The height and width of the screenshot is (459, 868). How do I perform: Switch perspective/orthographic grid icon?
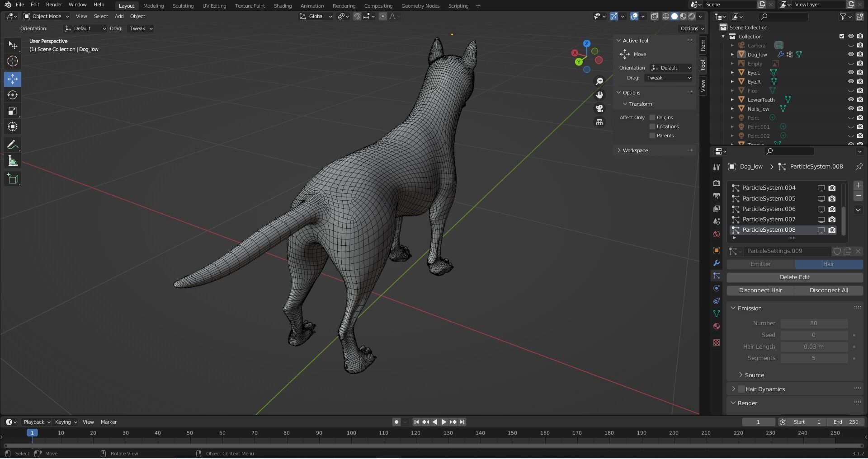(599, 122)
